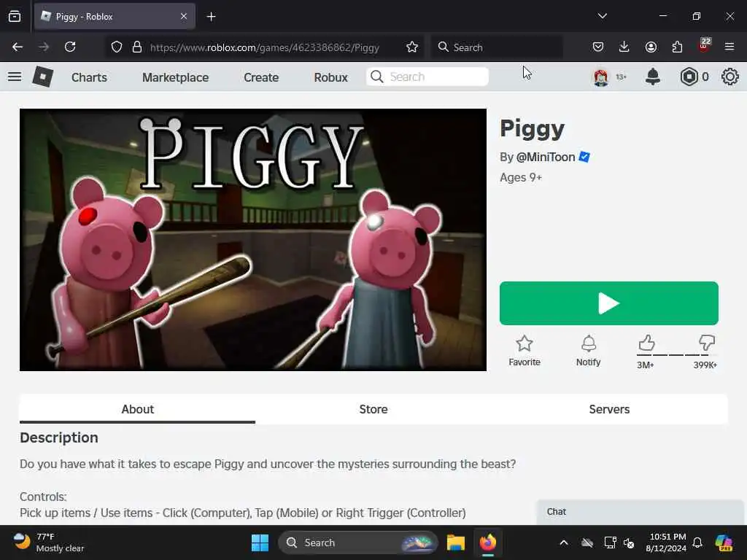Switch to the Servers tab
The image size is (747, 560).
click(609, 409)
